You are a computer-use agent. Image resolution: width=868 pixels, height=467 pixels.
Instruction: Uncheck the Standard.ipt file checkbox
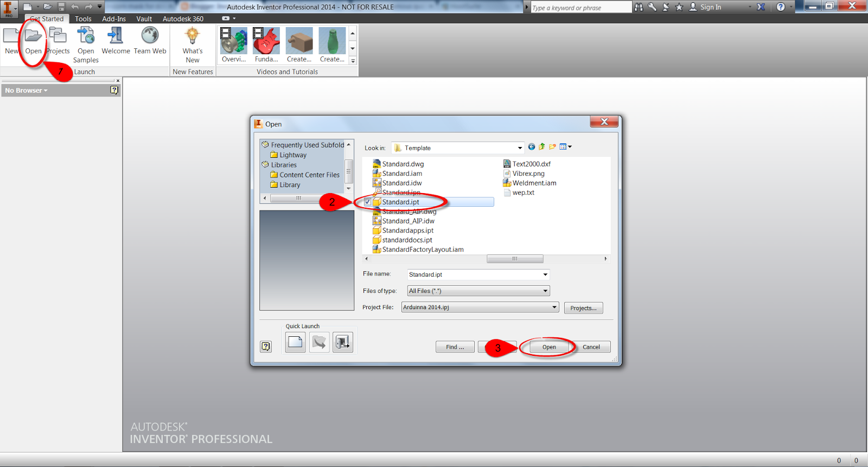click(368, 202)
